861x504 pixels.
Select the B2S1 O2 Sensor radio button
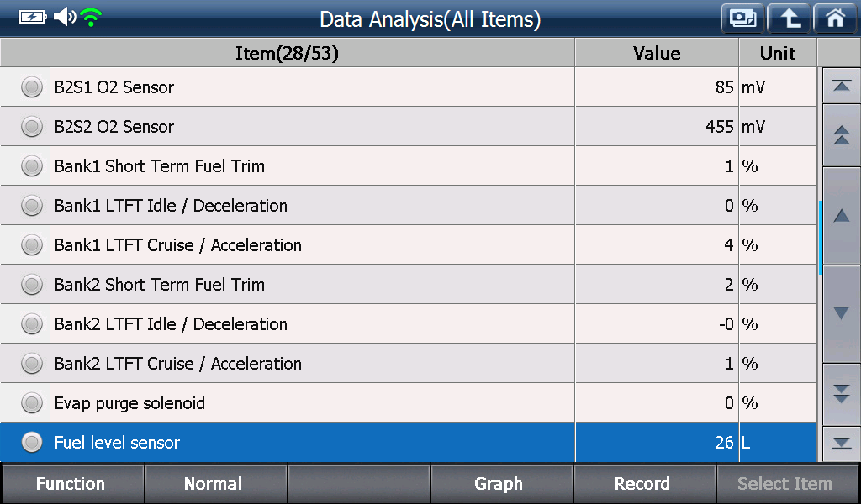click(32, 87)
